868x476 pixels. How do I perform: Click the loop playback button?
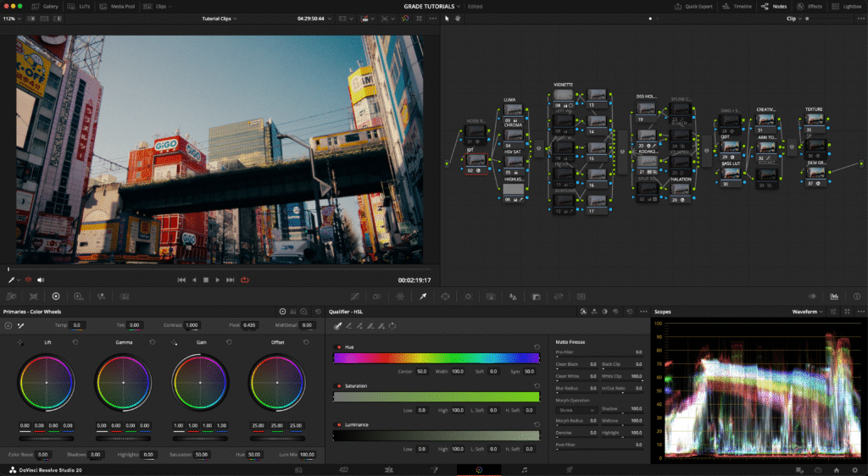tap(245, 280)
